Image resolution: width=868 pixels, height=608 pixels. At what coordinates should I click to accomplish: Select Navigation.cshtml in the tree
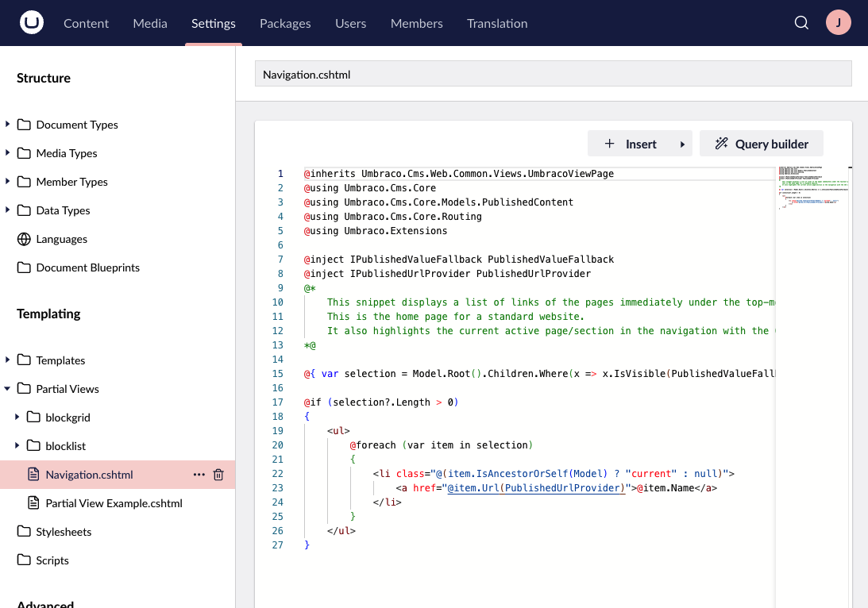(x=89, y=475)
